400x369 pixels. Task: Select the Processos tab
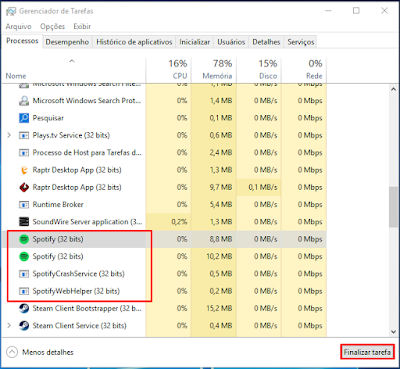pos(22,41)
